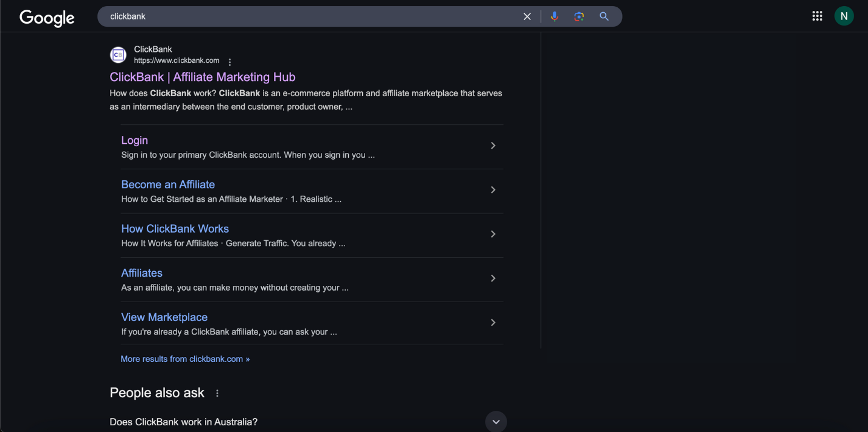Open Google Lens image search
Image resolution: width=868 pixels, height=432 pixels.
pyautogui.click(x=579, y=16)
